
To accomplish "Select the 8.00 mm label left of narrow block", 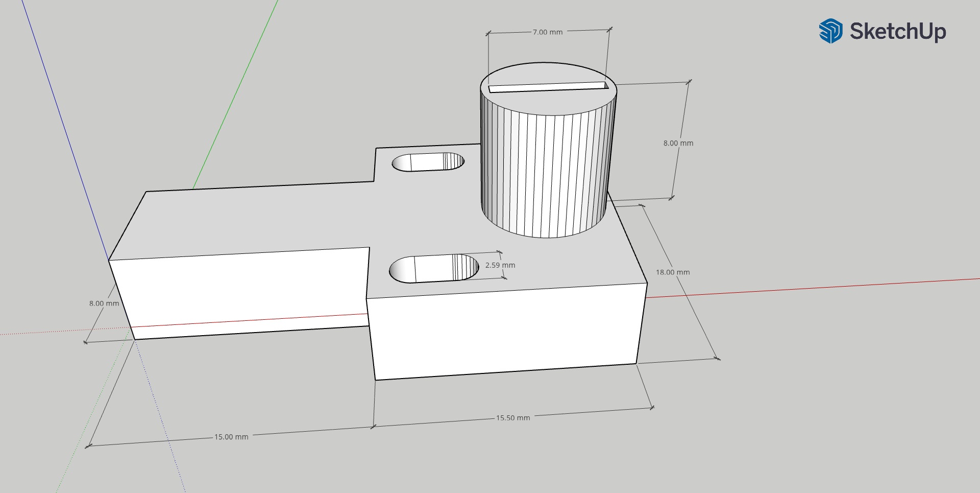I will pyautogui.click(x=104, y=303).
